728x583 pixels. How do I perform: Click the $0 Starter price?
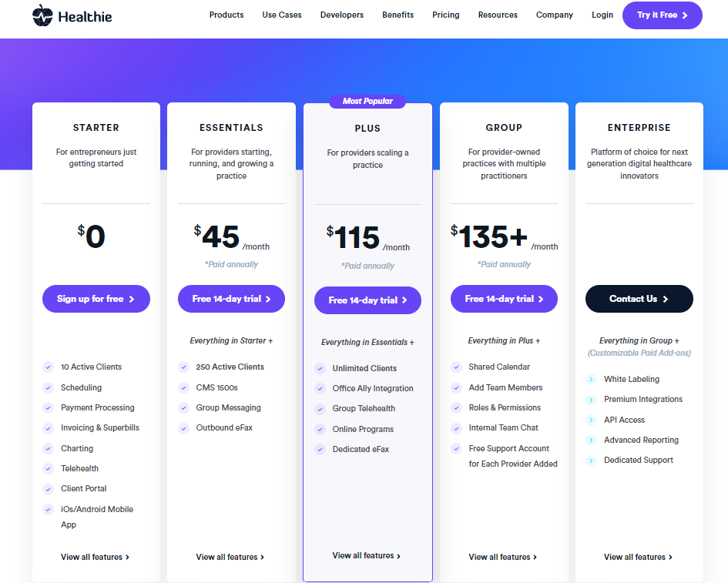pyautogui.click(x=92, y=236)
